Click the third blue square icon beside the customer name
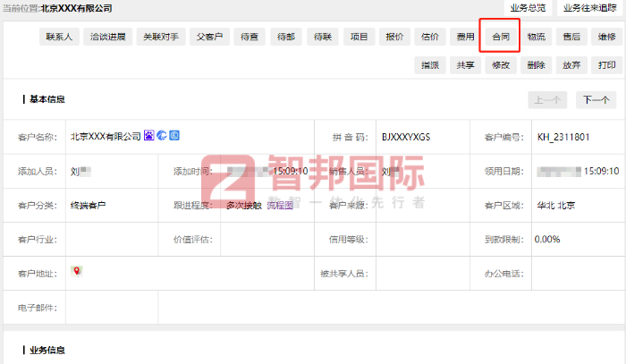The image size is (626, 364). point(174,135)
